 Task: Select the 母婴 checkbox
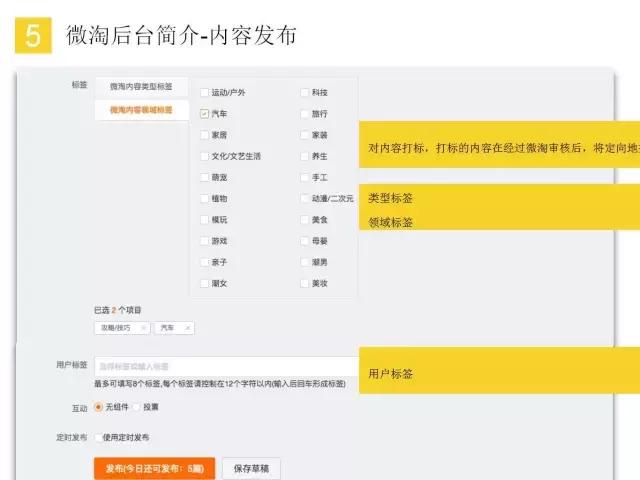(304, 241)
